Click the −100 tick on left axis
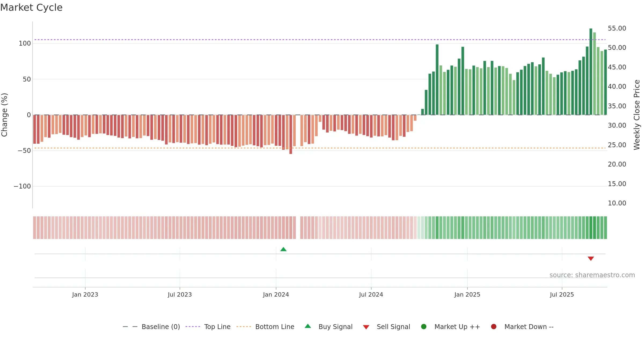This screenshot has height=362, width=644. coord(22,186)
